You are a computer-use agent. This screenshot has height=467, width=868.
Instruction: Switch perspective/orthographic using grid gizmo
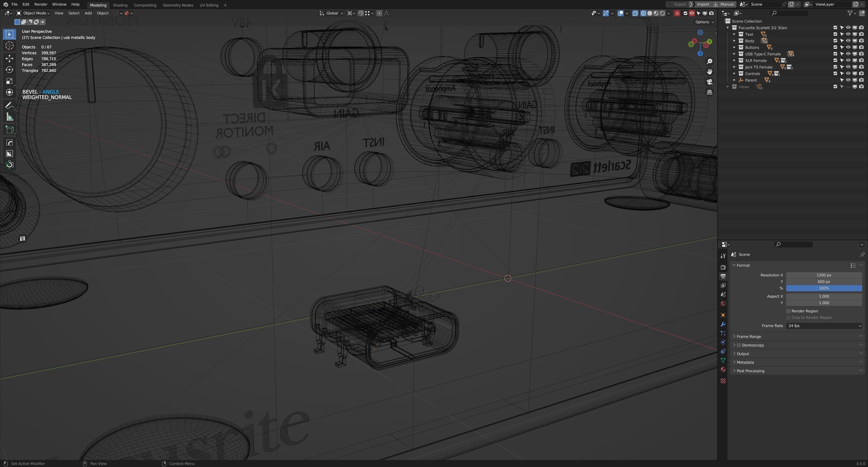(x=709, y=92)
